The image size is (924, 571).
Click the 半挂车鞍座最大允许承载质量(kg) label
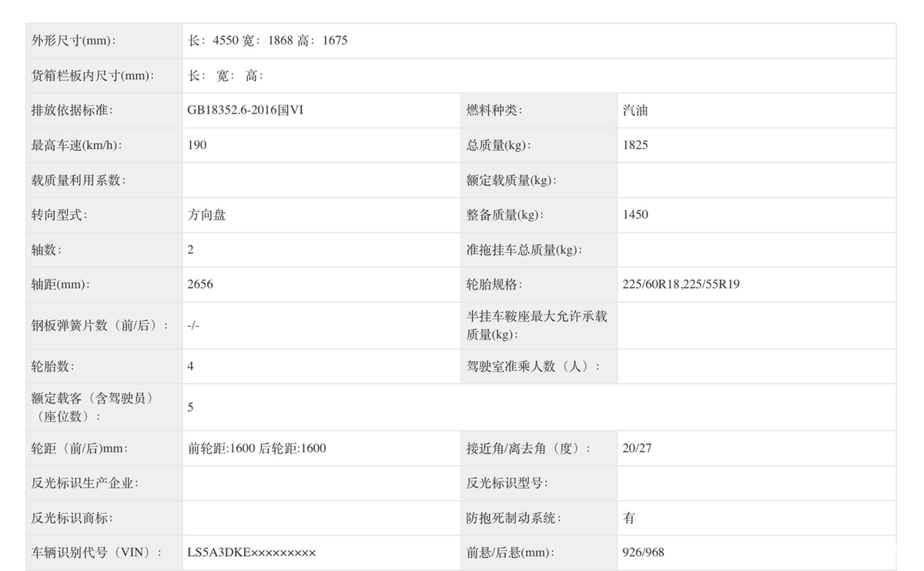537,326
